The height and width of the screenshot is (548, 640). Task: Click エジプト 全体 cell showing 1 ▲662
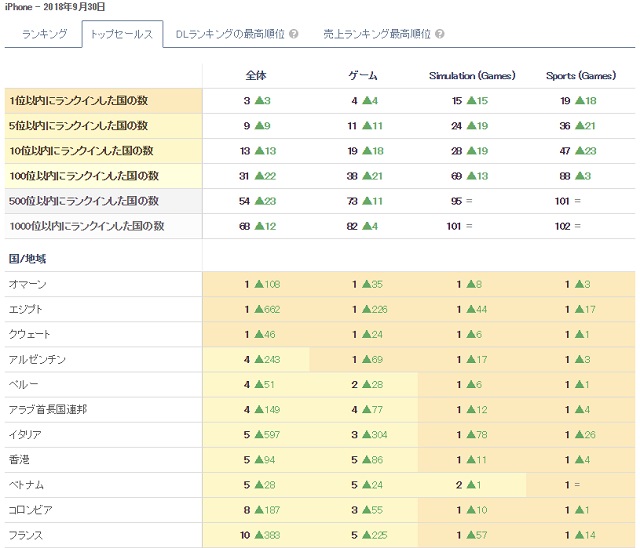[x=256, y=309]
